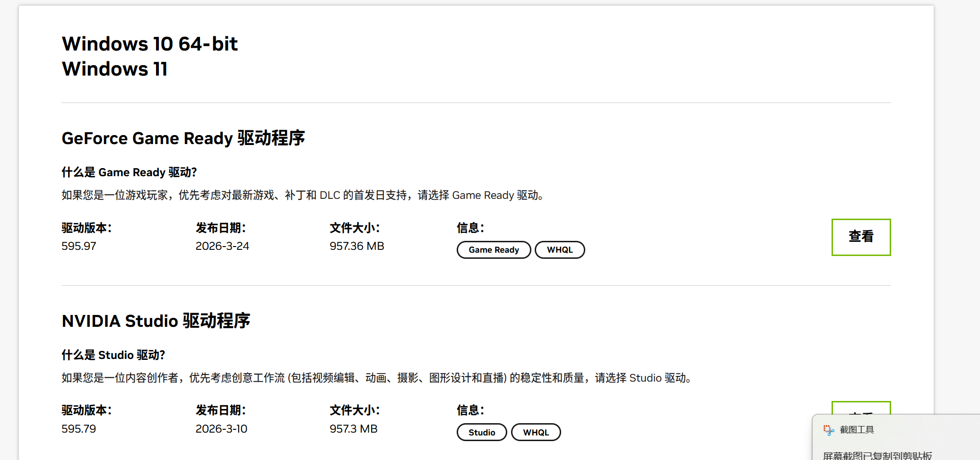Click the release date 2026-3-24
The image size is (980, 460).
222,246
